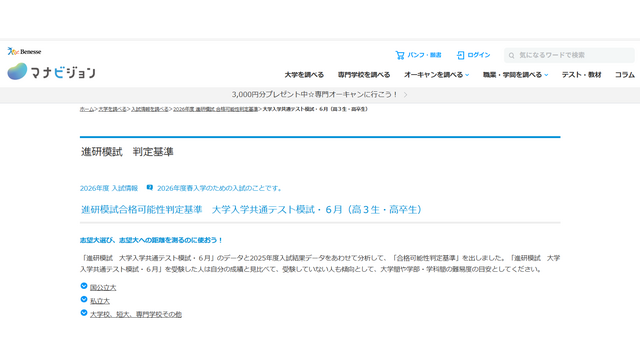The height and width of the screenshot is (360, 640).
Task: Click the 進研模試合格可能性判定基準 blue heading
Action: 251,210
